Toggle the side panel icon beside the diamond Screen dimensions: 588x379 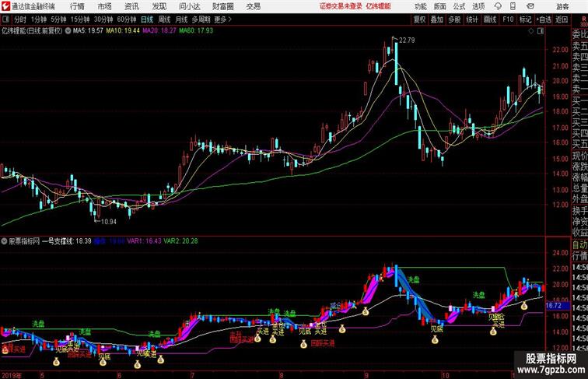(541, 31)
